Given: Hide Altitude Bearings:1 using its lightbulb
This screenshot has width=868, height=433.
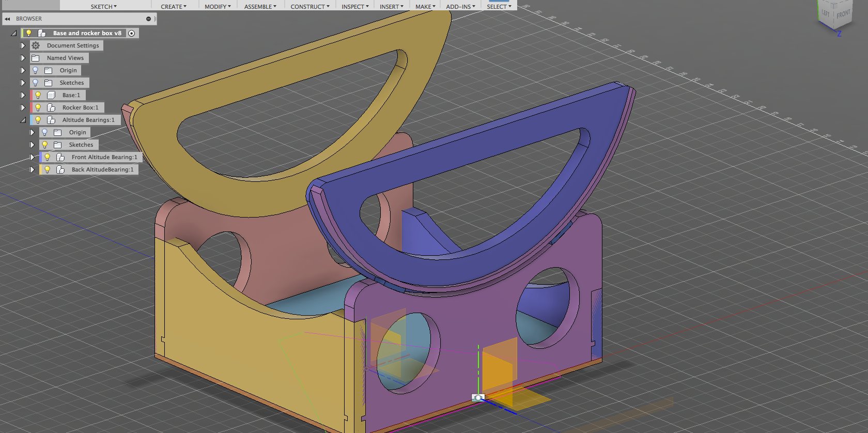Looking at the screenshot, I should 38,120.
